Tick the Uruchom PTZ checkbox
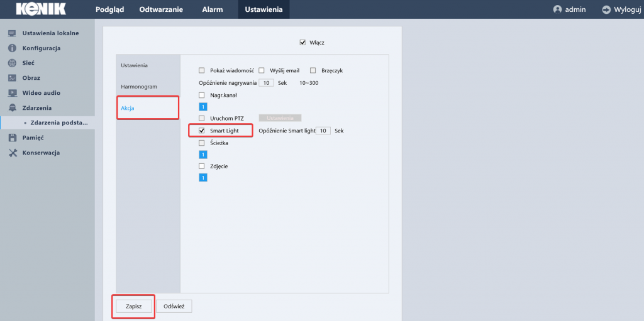The width and height of the screenshot is (644, 321). tap(202, 118)
